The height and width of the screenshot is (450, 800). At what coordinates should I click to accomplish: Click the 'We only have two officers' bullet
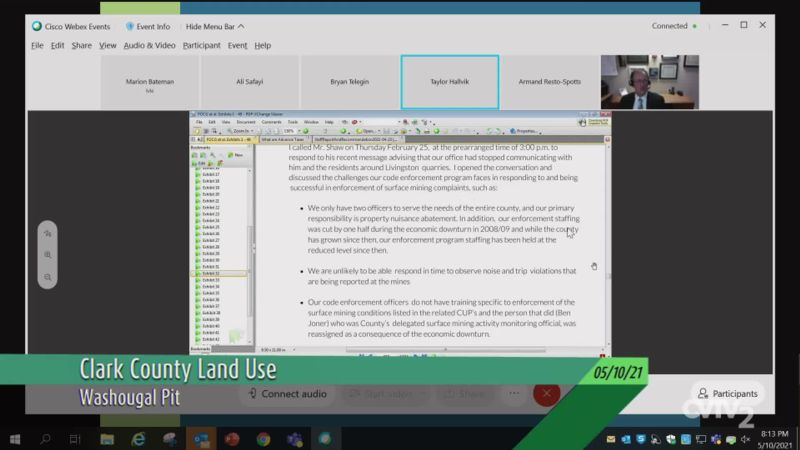[443, 229]
